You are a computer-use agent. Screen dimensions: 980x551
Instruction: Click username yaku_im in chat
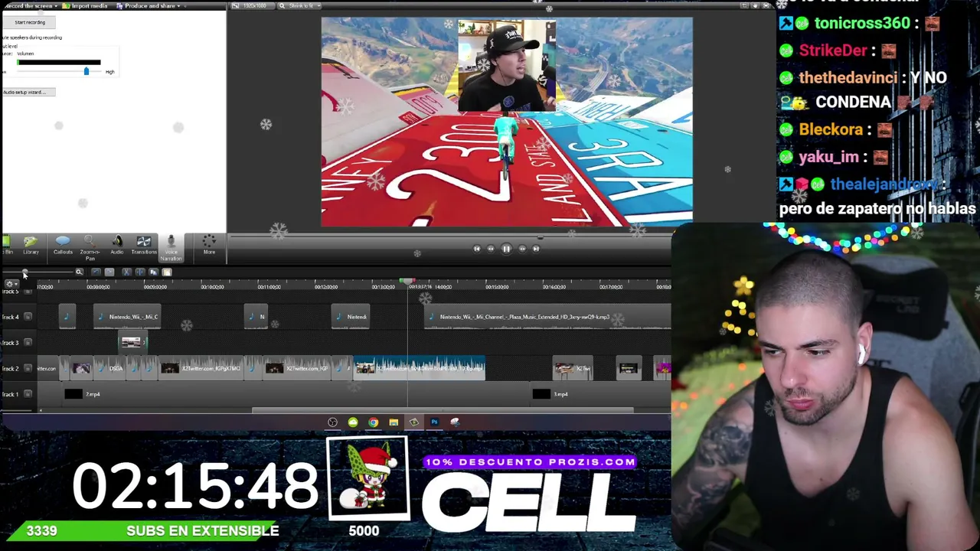click(828, 157)
